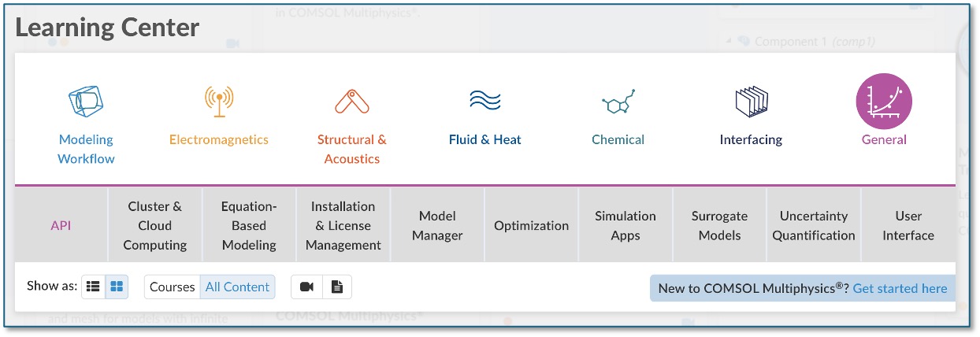Open the Structural & Acoustics icon

(351, 101)
